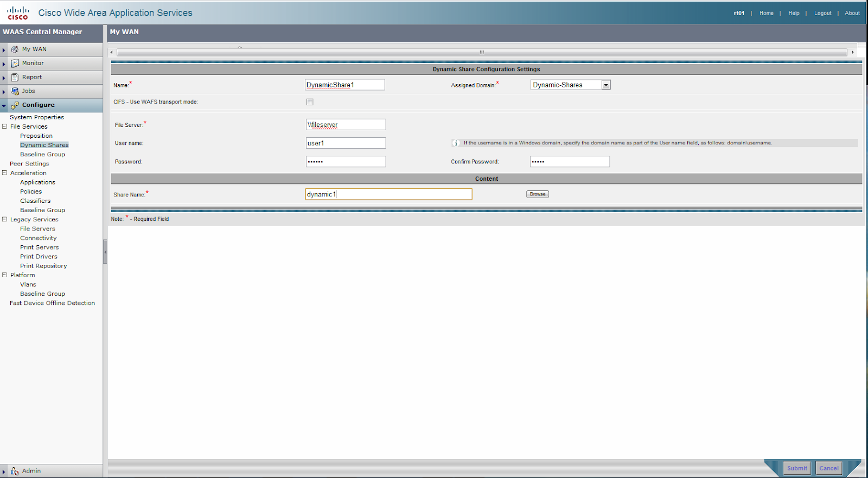This screenshot has height=478, width=868.
Task: Click the Admin menu label
Action: tap(31, 471)
